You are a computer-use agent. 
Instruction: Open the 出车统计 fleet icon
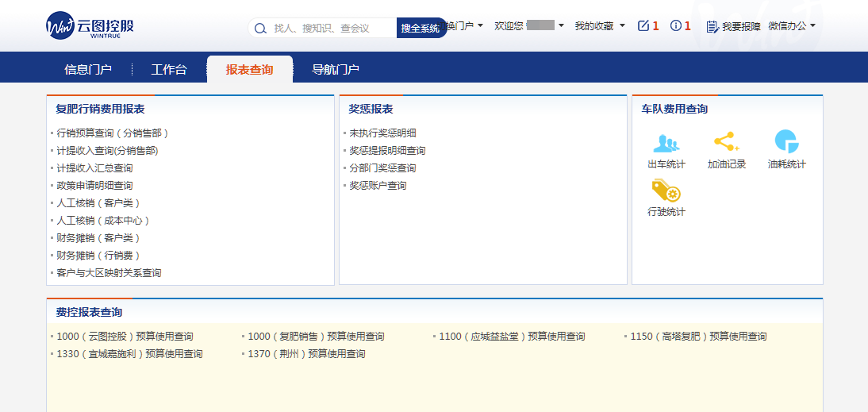[x=666, y=144]
